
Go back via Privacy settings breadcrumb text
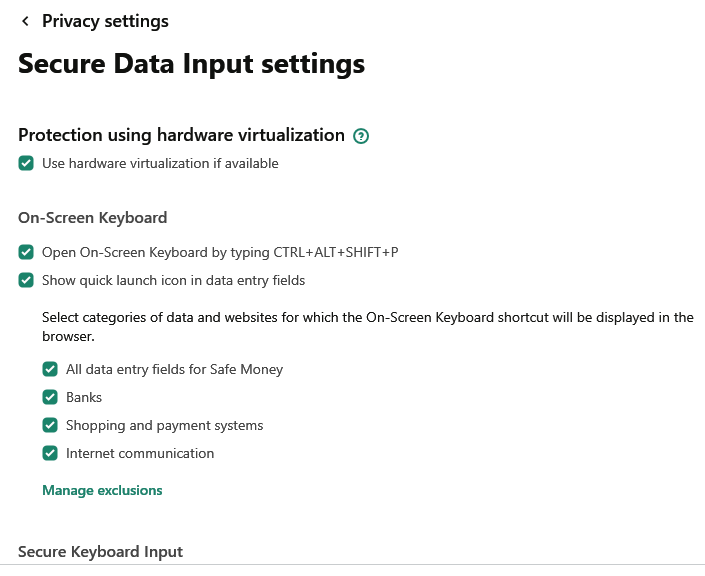point(105,21)
